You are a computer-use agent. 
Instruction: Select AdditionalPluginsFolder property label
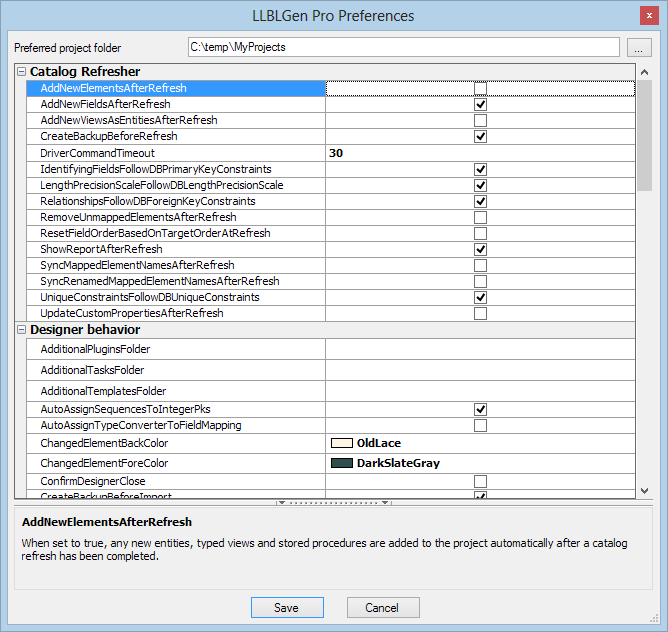[x=95, y=349]
